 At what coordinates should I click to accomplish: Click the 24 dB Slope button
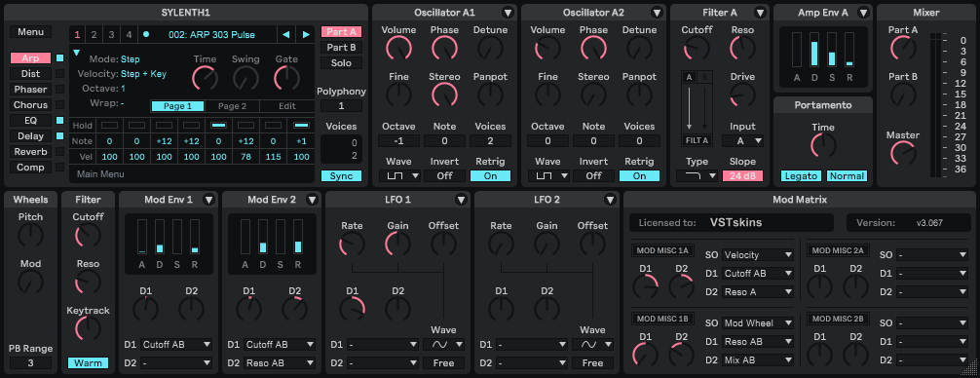[742, 176]
